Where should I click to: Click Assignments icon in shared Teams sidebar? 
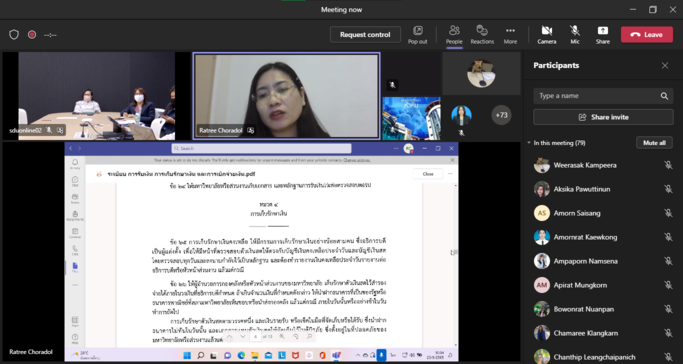75,216
